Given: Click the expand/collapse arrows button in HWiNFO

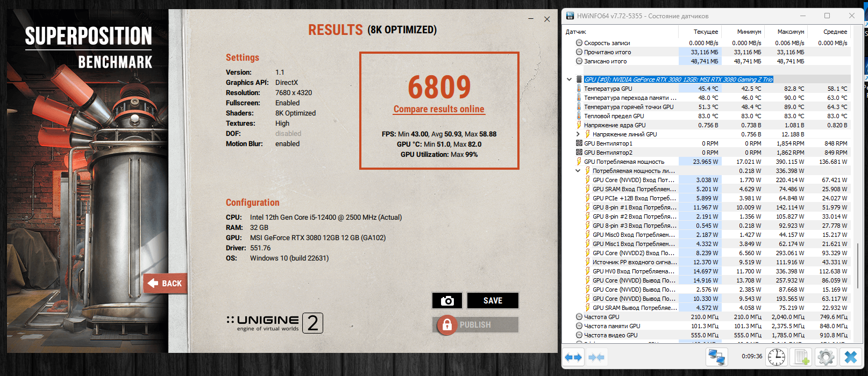Looking at the screenshot, I should click(573, 357).
